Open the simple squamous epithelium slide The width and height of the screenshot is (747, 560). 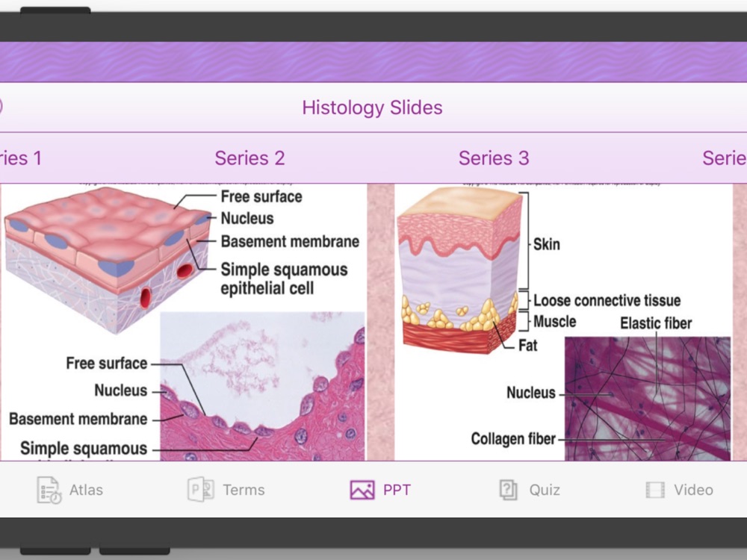point(184,323)
